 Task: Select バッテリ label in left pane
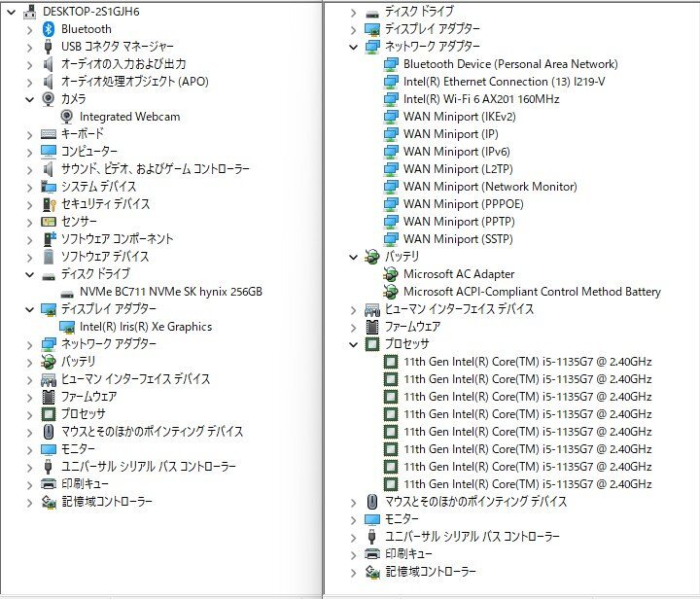tap(78, 361)
